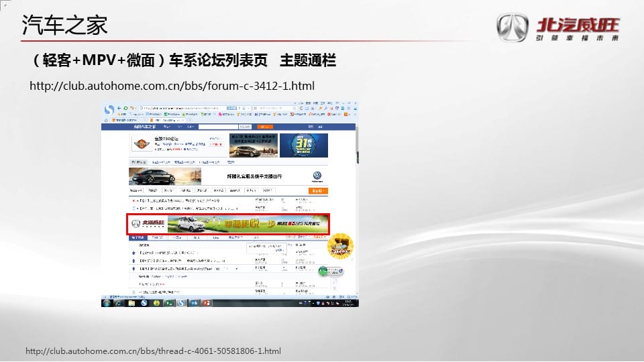Open the club.autohome.com.cn forum-c-3412 link
Screen dimensions: 644x362
pyautogui.click(x=172, y=86)
